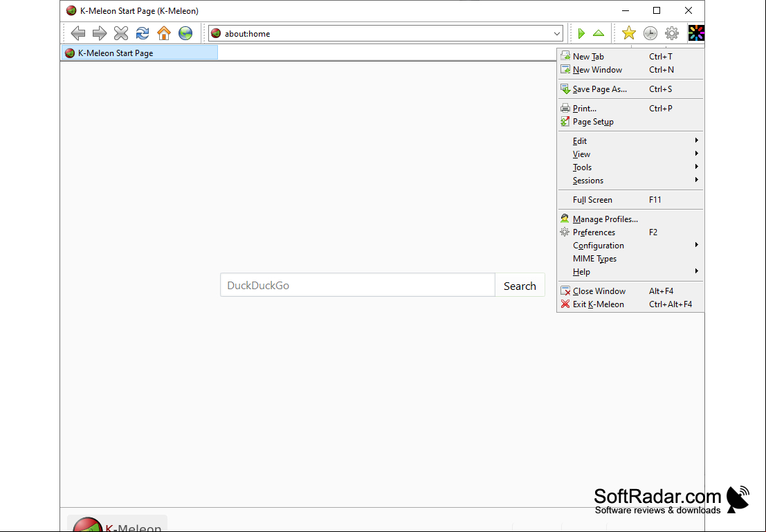Screen dimensions: 766x532
Task: Open the URL bar dropdown arrow
Action: [x=557, y=33]
